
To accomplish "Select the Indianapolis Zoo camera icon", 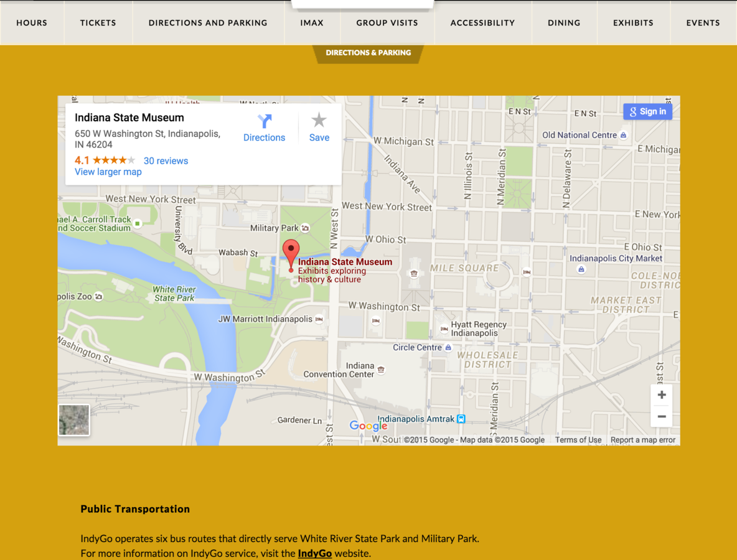I will click(98, 296).
